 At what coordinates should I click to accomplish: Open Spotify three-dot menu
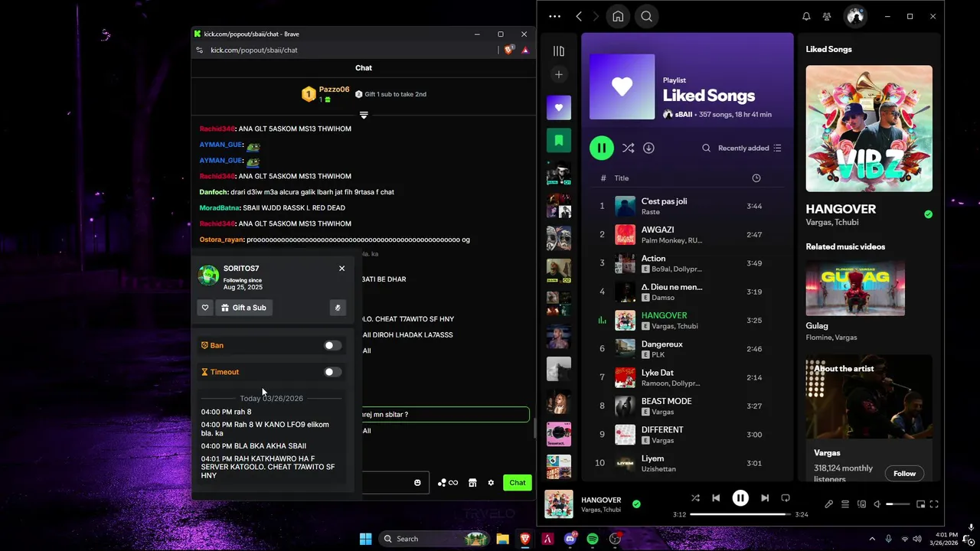[x=555, y=16]
